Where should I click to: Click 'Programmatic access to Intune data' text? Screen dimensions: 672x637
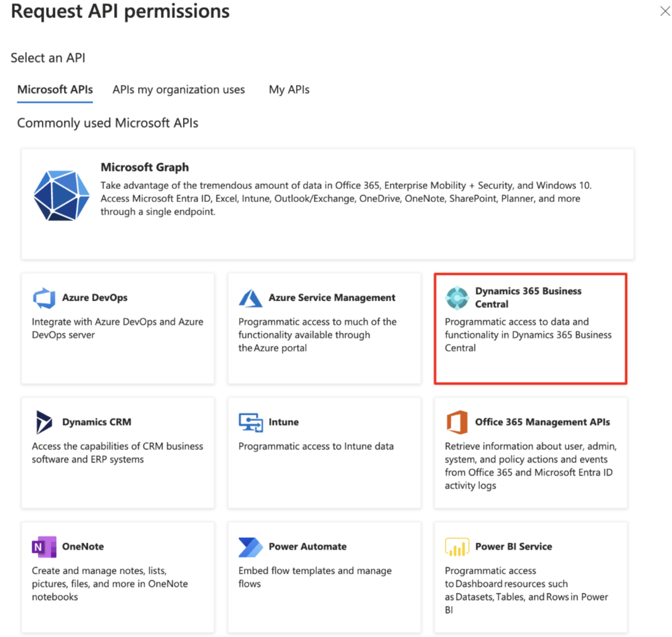[x=316, y=446]
